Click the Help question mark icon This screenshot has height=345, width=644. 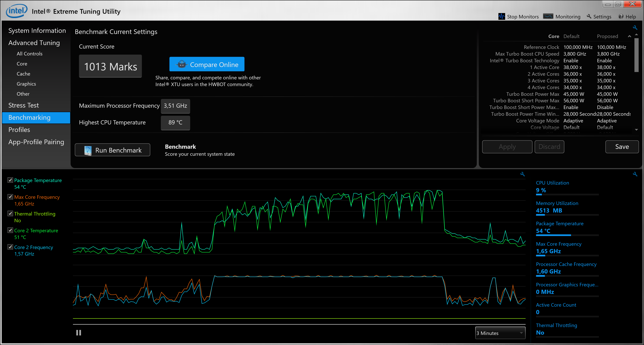click(x=621, y=16)
